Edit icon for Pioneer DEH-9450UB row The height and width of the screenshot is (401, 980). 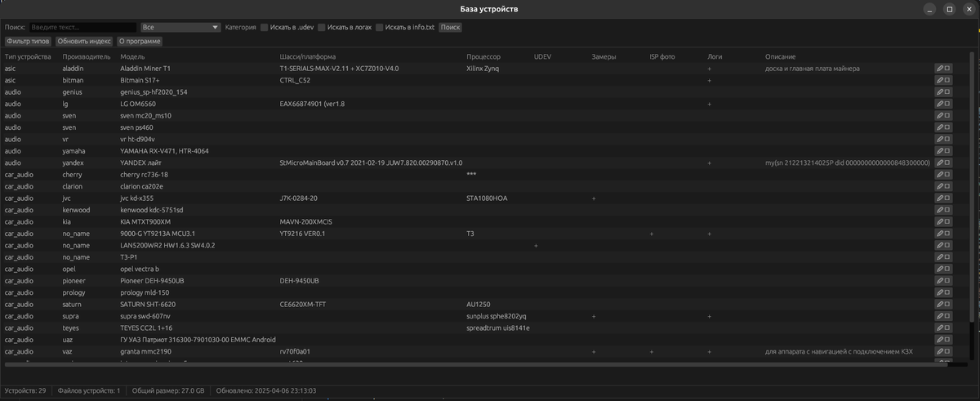point(943,281)
